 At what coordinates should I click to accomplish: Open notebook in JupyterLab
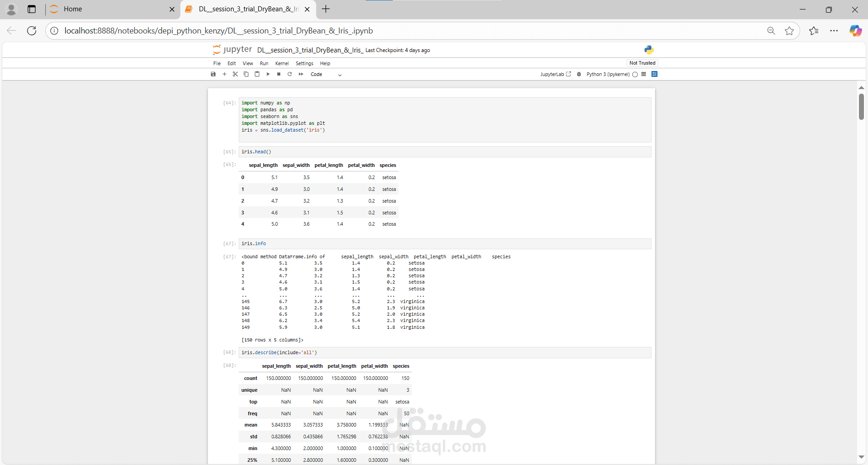pos(556,74)
